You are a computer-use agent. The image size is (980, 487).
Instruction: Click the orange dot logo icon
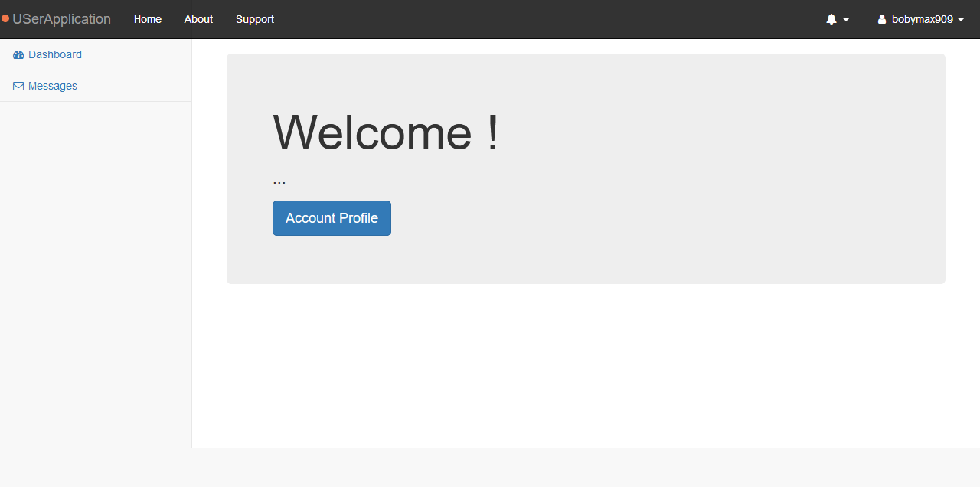click(x=5, y=19)
